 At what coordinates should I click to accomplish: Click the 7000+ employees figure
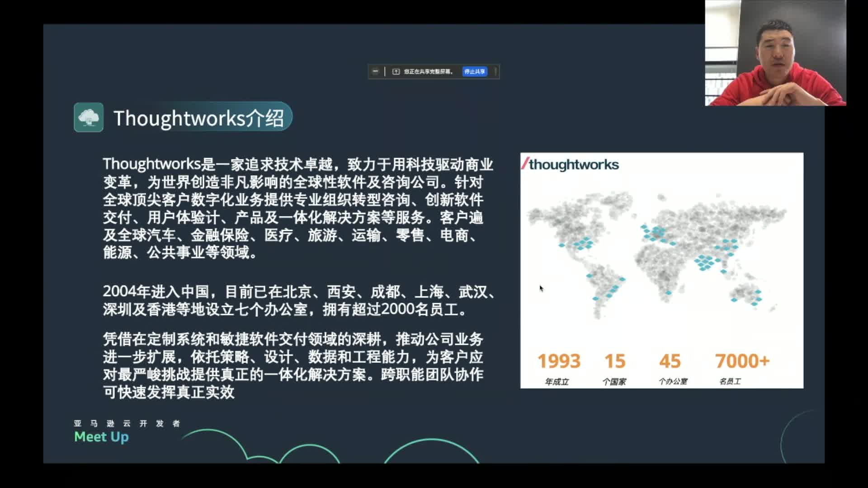[x=742, y=361]
